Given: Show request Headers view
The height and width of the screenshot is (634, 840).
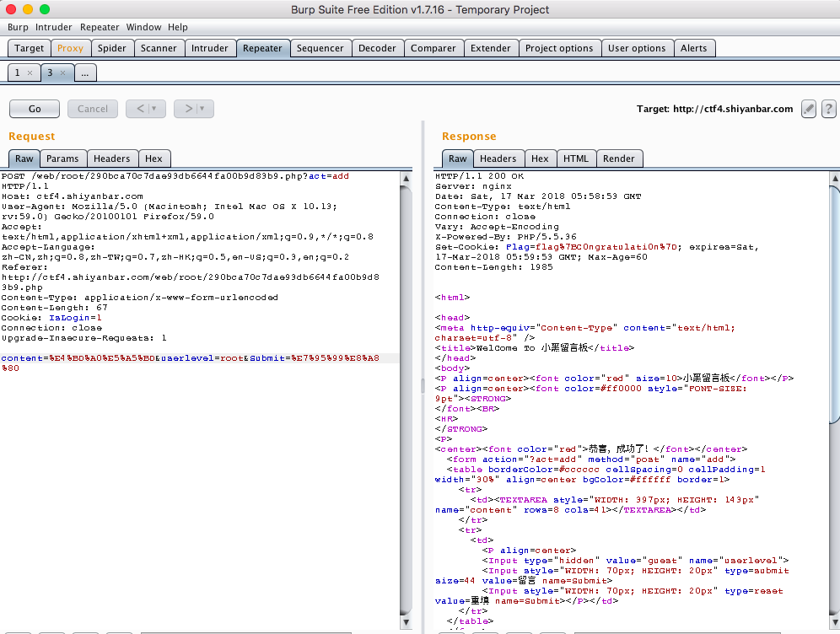Looking at the screenshot, I should (112, 158).
